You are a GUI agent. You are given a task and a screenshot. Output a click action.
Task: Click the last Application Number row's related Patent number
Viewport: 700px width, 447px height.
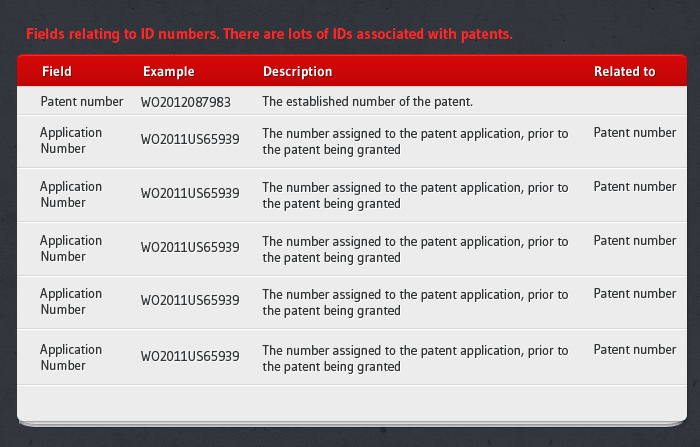pyautogui.click(x=634, y=350)
